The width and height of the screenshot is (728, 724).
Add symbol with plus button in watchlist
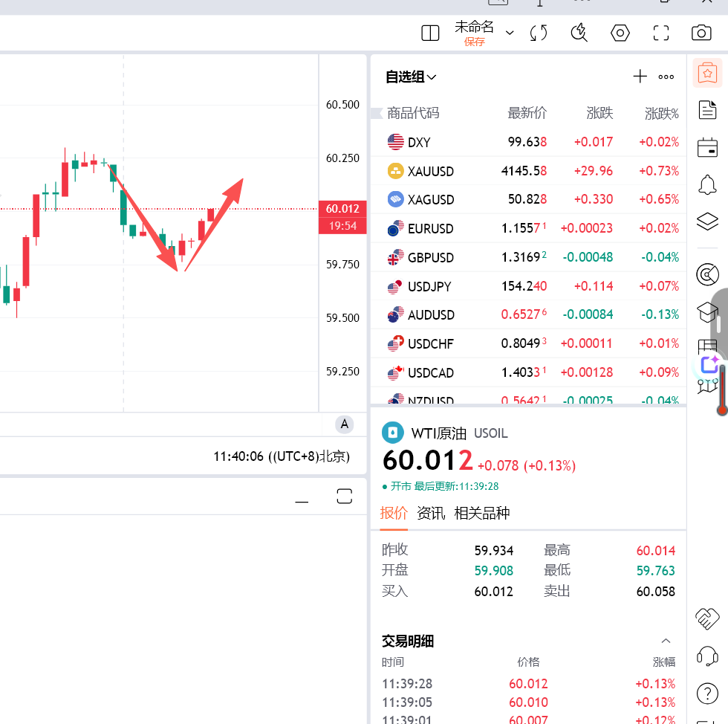pos(640,76)
